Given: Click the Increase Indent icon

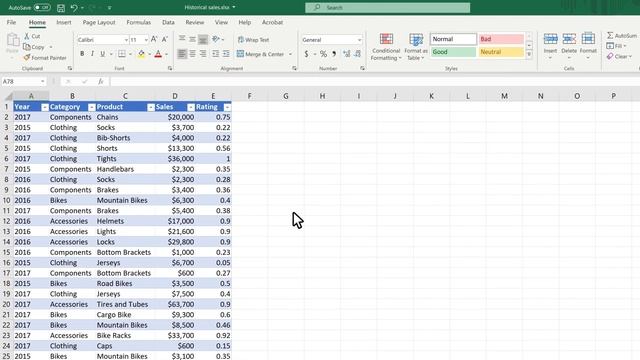Looking at the screenshot, I should [x=226, y=54].
